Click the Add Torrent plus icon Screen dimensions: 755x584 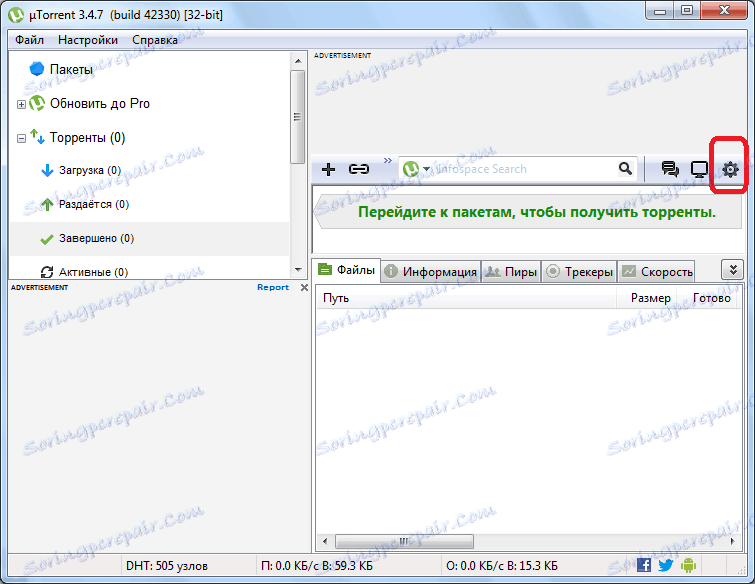(x=328, y=169)
